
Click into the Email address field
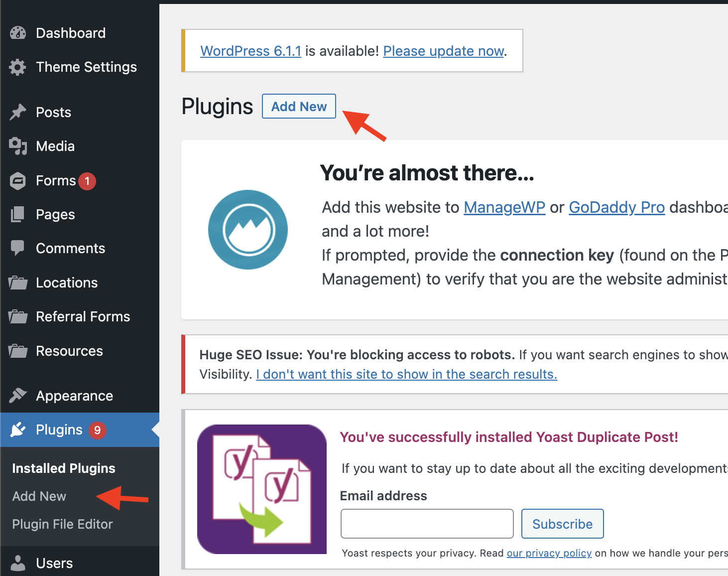coord(427,524)
